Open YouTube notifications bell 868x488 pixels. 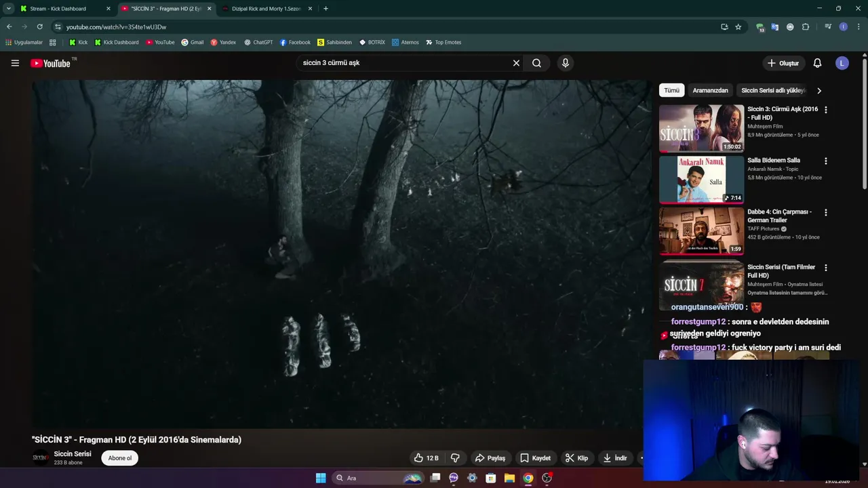point(817,63)
